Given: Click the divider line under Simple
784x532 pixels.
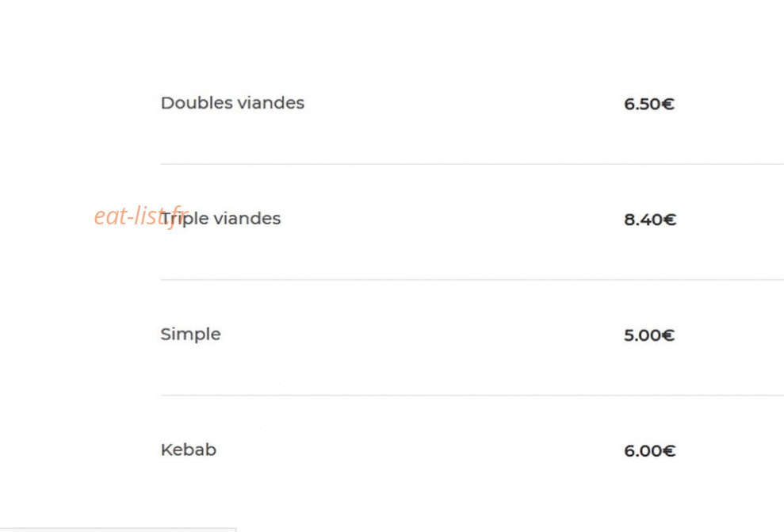Looking at the screenshot, I should click(472, 396).
